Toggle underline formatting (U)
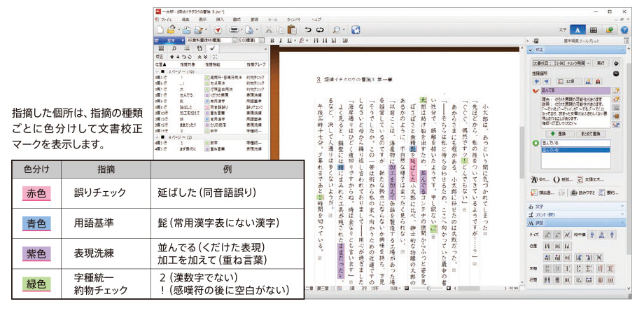The image size is (644, 313). (x=289, y=41)
